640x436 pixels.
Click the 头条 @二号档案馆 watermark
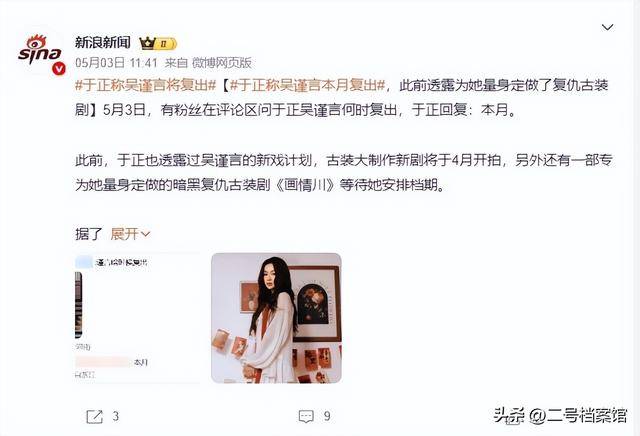click(560, 416)
